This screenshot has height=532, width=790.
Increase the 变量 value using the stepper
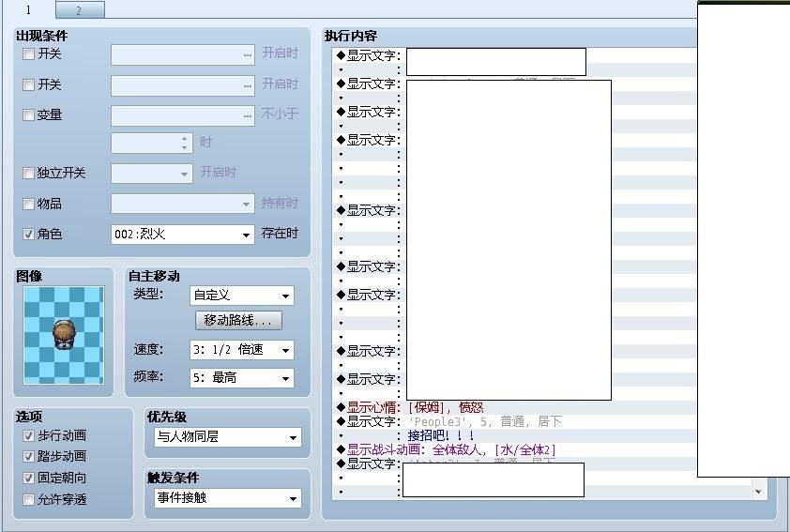185,139
